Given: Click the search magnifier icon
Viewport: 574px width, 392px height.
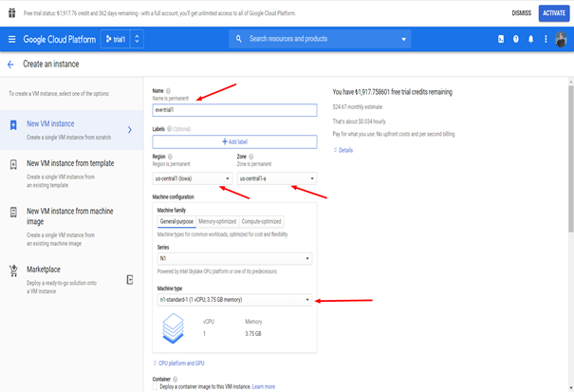Looking at the screenshot, I should 239,39.
